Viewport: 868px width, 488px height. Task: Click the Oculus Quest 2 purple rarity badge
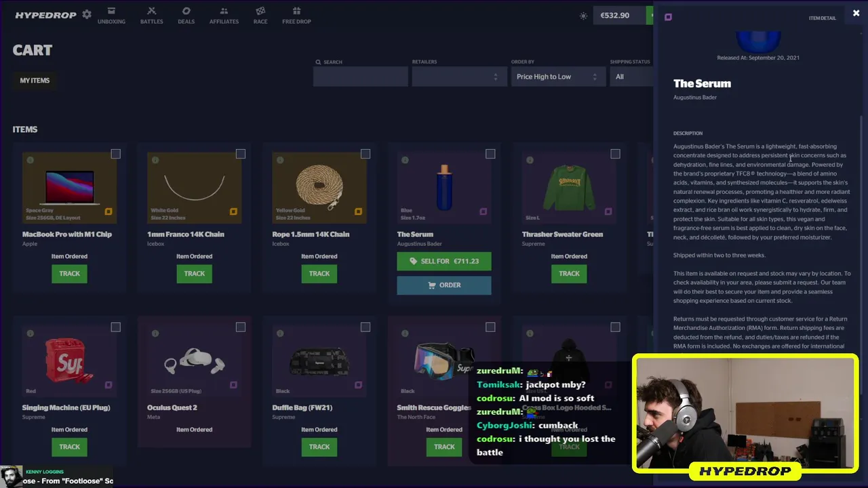[233, 385]
